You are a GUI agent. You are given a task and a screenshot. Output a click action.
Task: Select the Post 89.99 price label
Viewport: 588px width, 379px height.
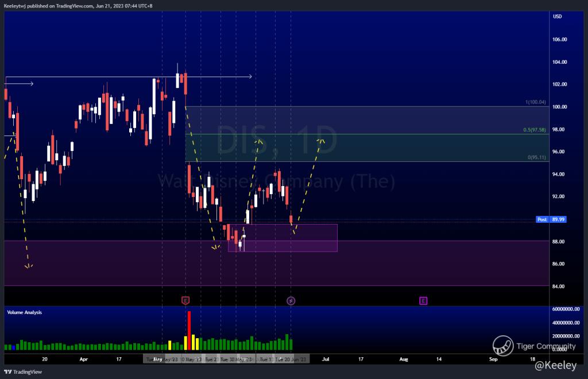tap(551, 219)
